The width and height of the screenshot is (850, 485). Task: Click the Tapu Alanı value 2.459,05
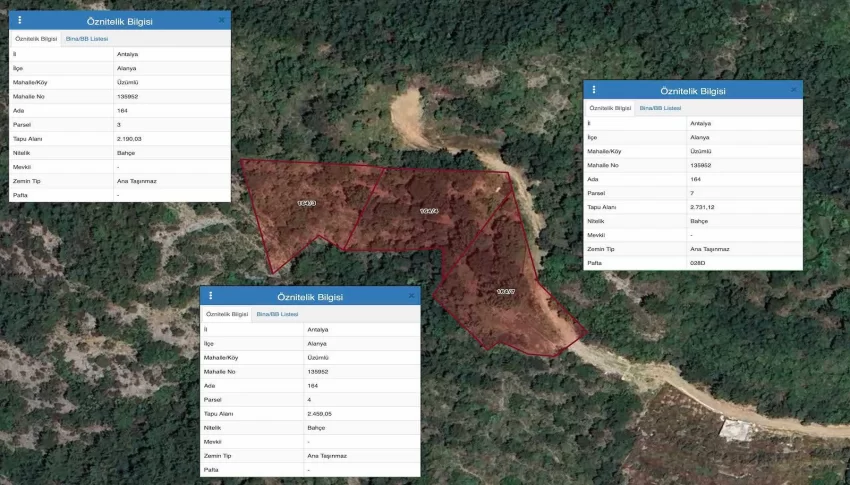320,413
